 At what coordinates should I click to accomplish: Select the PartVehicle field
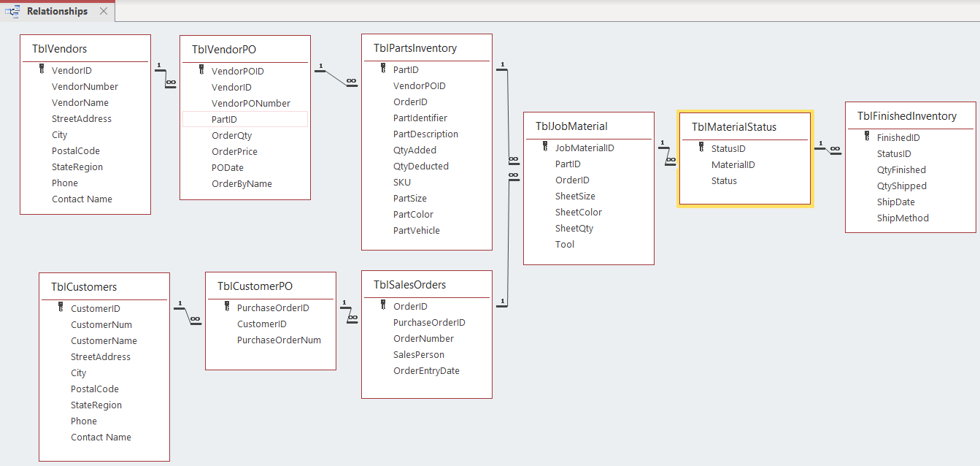tap(417, 230)
